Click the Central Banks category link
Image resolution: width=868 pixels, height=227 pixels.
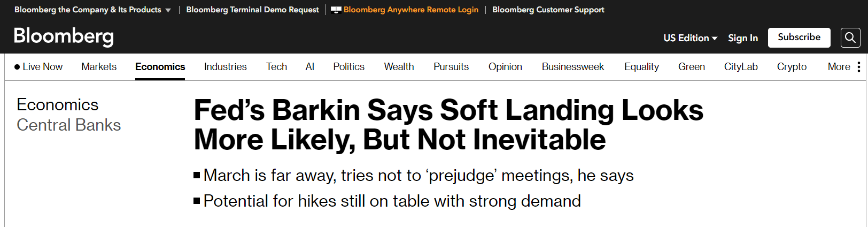tap(68, 125)
